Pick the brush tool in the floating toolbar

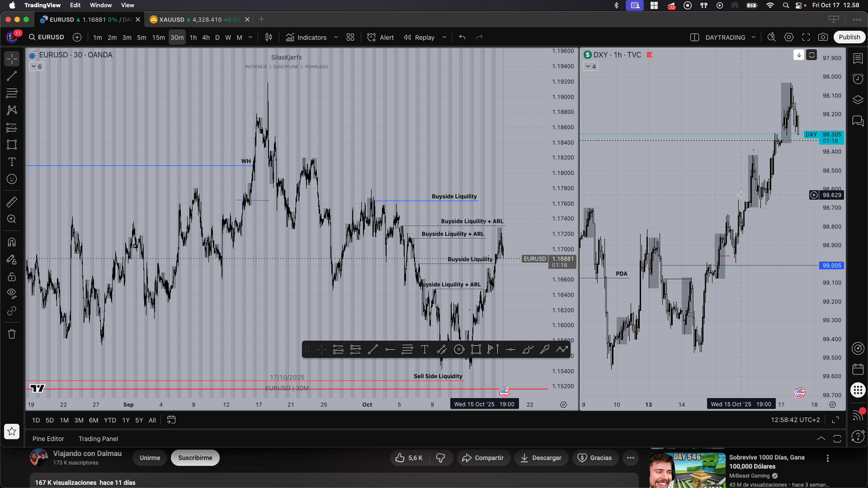[527, 349]
